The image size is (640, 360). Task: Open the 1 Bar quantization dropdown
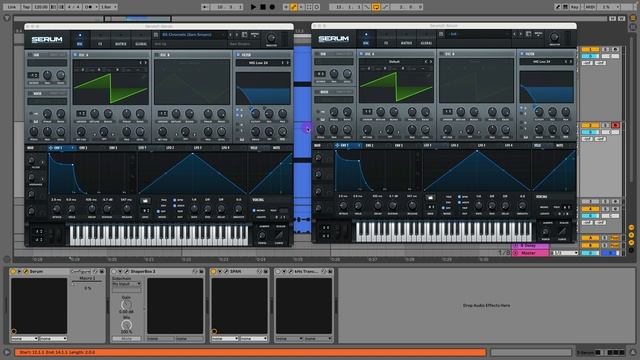[108, 7]
